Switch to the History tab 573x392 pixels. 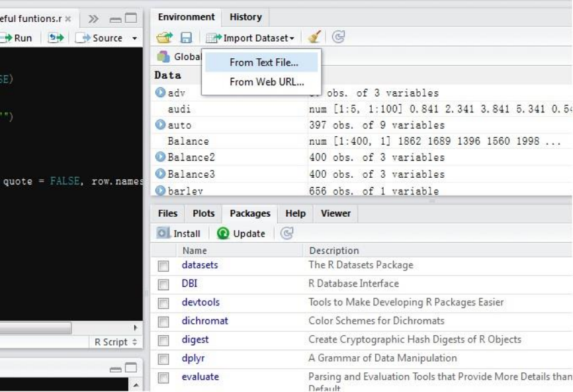click(x=245, y=17)
